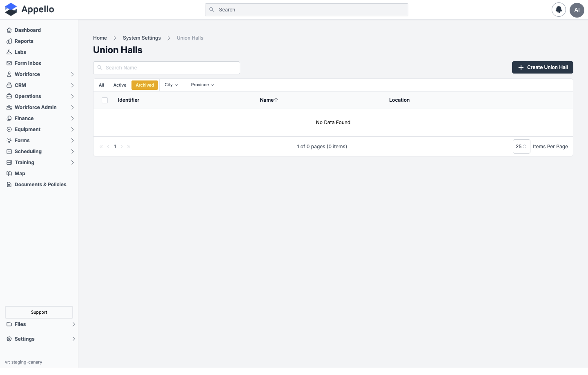Click the Forms lightbulb icon
The height and width of the screenshot is (375, 588).
point(9,141)
